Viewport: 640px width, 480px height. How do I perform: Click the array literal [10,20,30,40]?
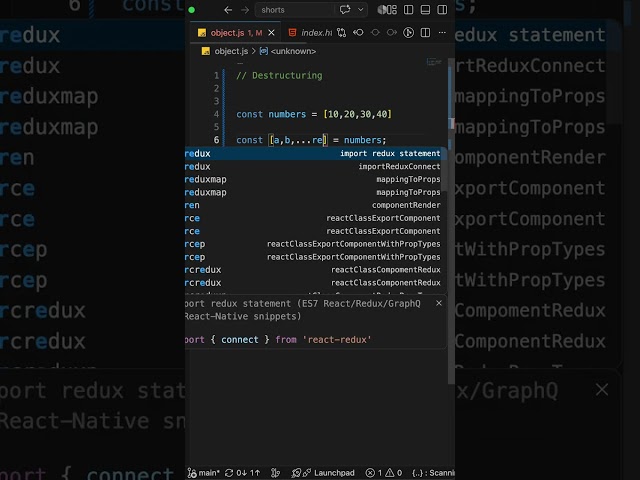coord(358,114)
